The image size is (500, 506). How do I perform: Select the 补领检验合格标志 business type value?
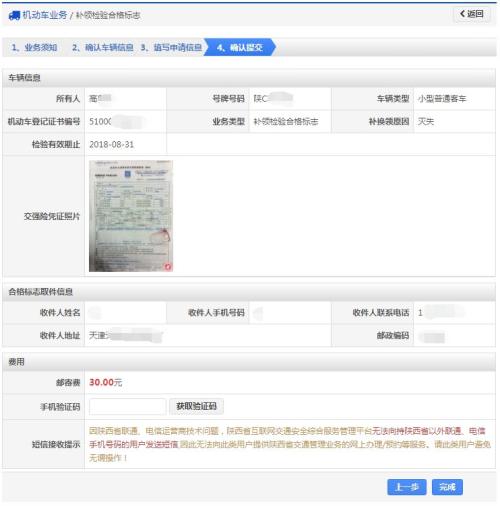pos(286,122)
